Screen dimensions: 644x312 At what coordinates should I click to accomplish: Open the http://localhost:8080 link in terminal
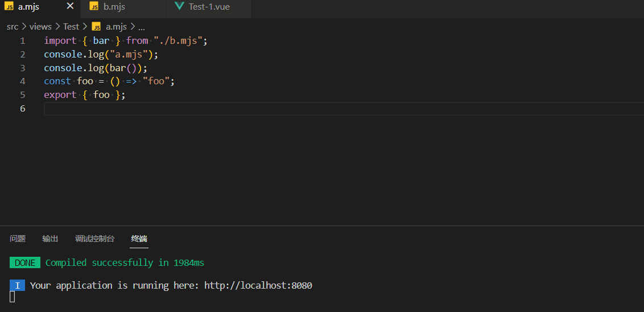258,285
